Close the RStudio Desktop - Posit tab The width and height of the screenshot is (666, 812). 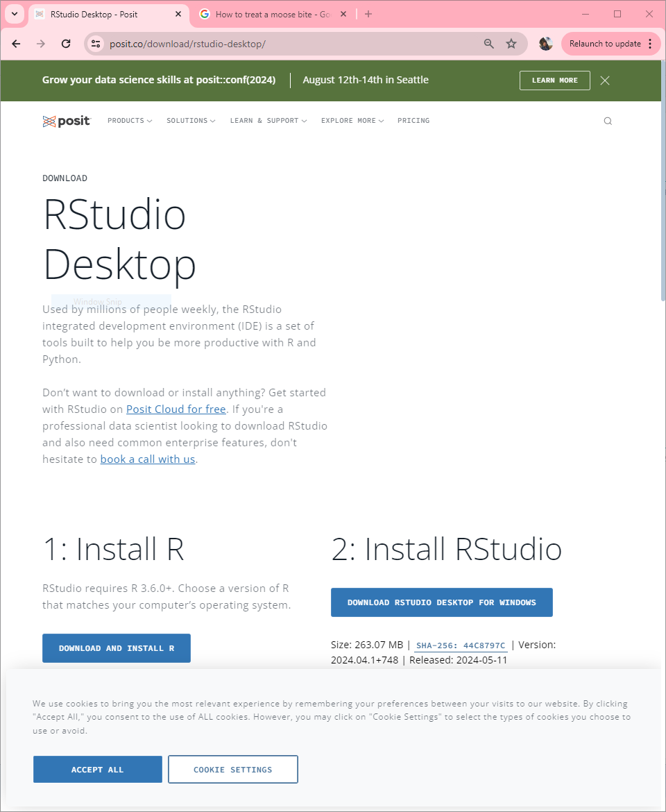pyautogui.click(x=178, y=14)
